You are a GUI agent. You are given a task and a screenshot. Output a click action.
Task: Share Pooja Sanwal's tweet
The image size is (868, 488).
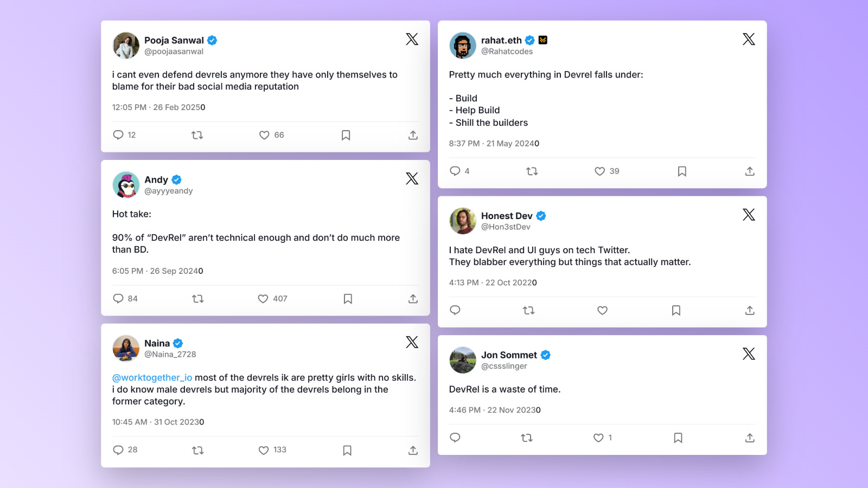click(413, 135)
